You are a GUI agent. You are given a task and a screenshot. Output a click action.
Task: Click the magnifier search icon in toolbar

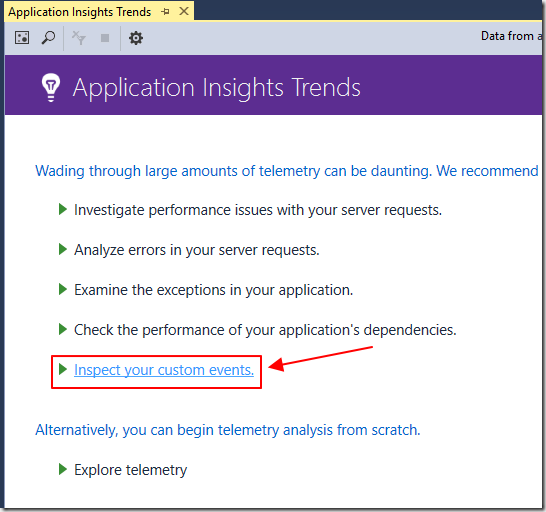click(48, 38)
